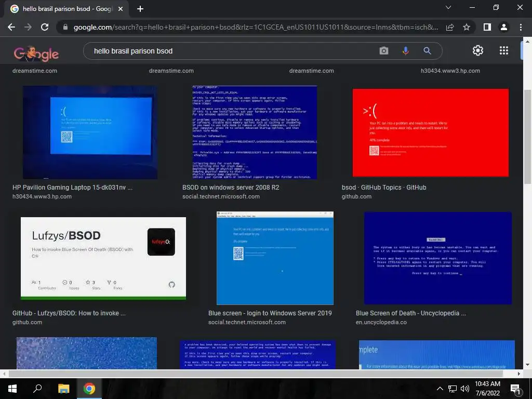Open red BSOD GitHub Topics image
This screenshot has width=532, height=399.
(x=431, y=132)
